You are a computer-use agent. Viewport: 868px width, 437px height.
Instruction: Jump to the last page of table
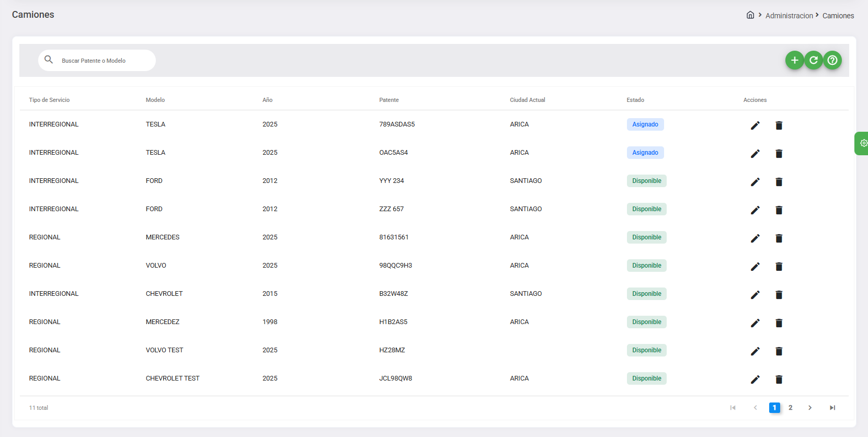pyautogui.click(x=832, y=408)
